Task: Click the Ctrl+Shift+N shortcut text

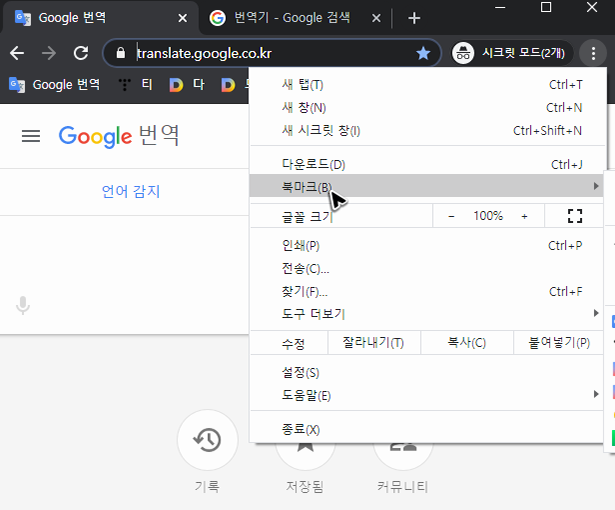Action: click(548, 131)
